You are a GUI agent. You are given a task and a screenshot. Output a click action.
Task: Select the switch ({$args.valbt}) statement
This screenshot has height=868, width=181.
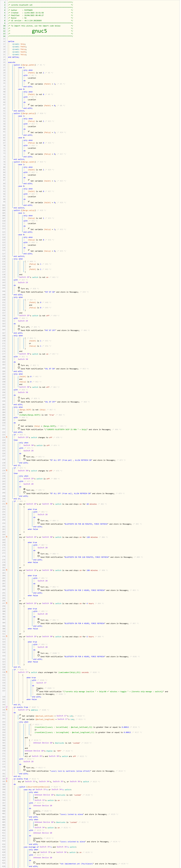coord(25,162)
